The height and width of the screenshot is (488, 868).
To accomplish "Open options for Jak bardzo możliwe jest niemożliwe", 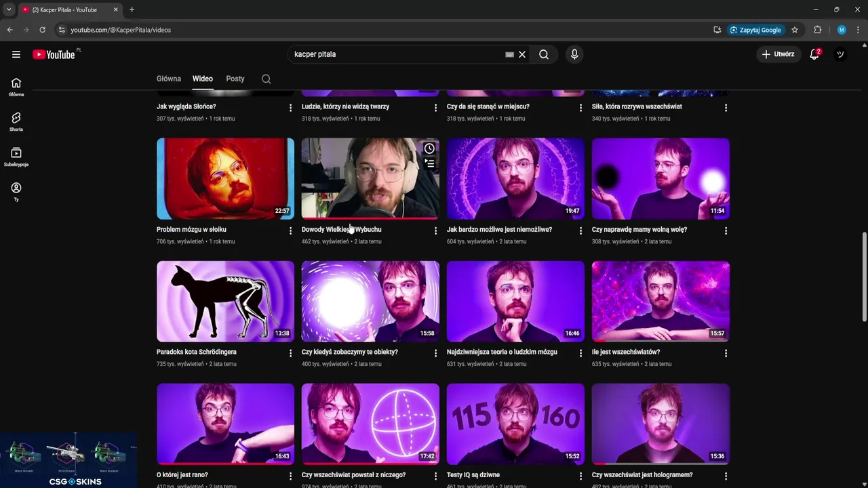I will point(580,231).
